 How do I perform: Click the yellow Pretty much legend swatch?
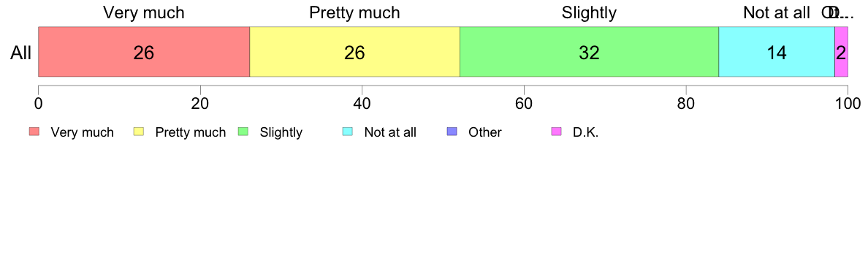139,132
